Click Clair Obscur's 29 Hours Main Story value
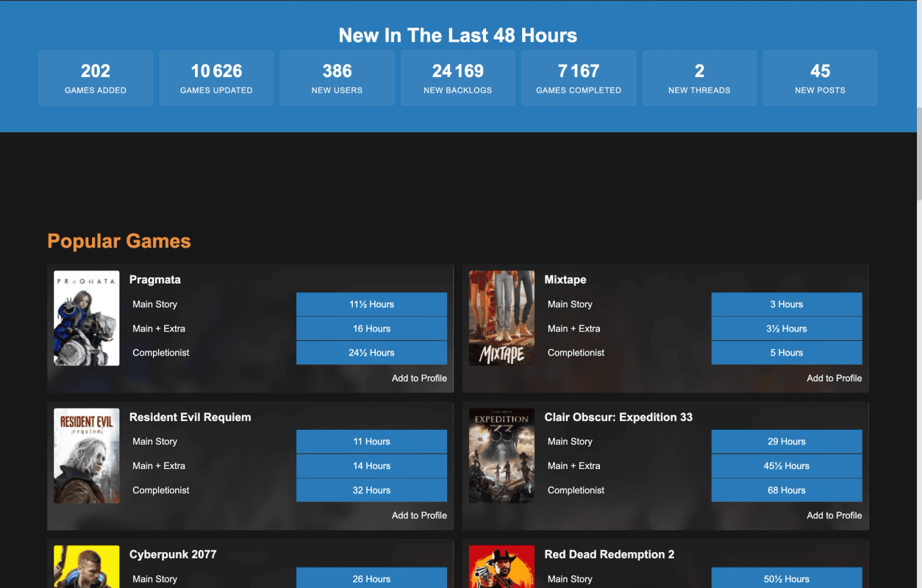This screenshot has height=588, width=922. [787, 442]
